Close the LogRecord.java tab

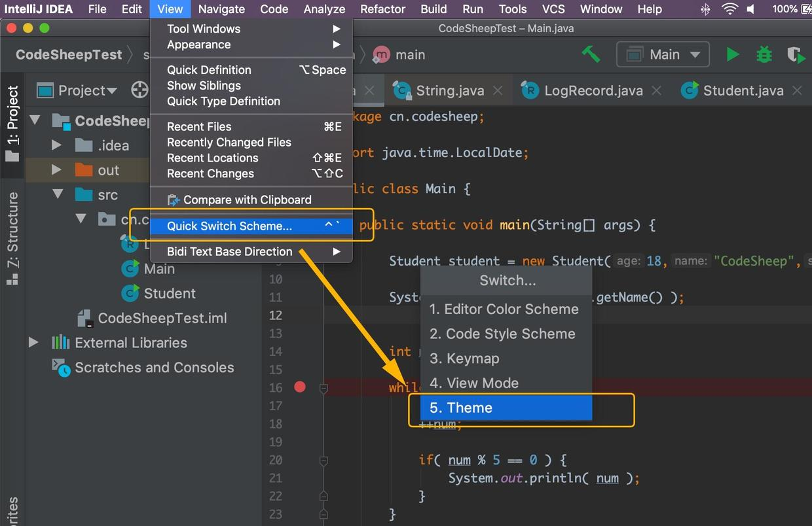(656, 91)
